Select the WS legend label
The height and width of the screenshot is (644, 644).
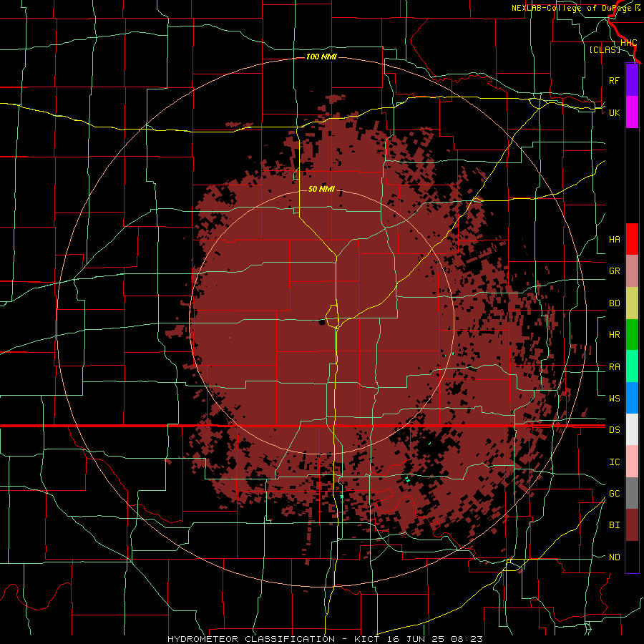[x=614, y=399]
